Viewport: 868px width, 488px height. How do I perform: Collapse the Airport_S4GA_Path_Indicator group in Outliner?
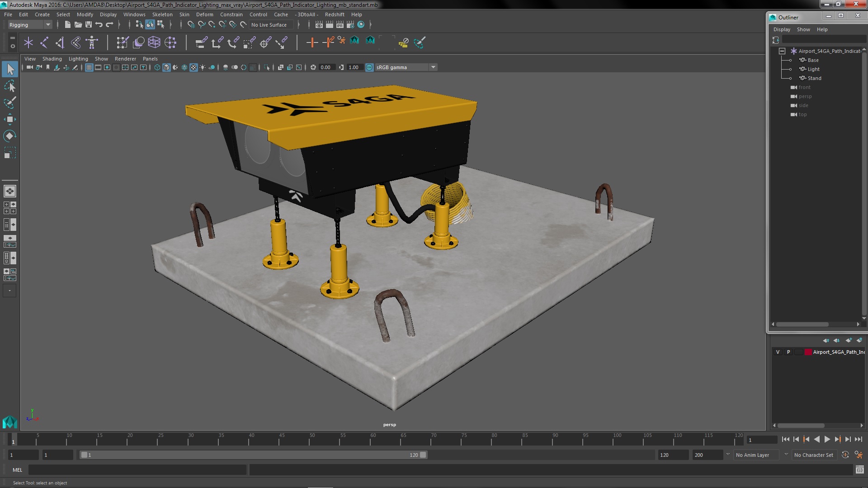coord(782,51)
